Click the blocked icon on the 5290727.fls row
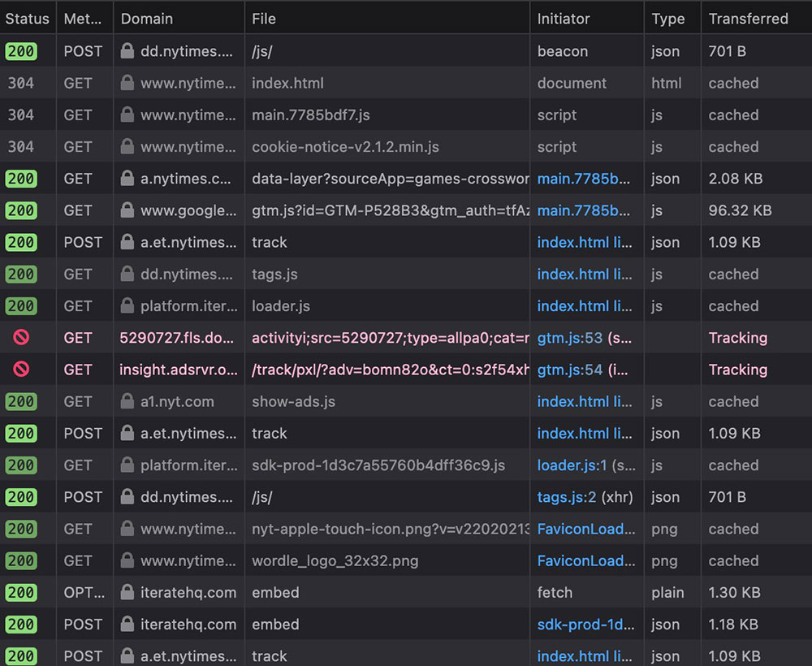Image resolution: width=812 pixels, height=666 pixels. coord(21,338)
